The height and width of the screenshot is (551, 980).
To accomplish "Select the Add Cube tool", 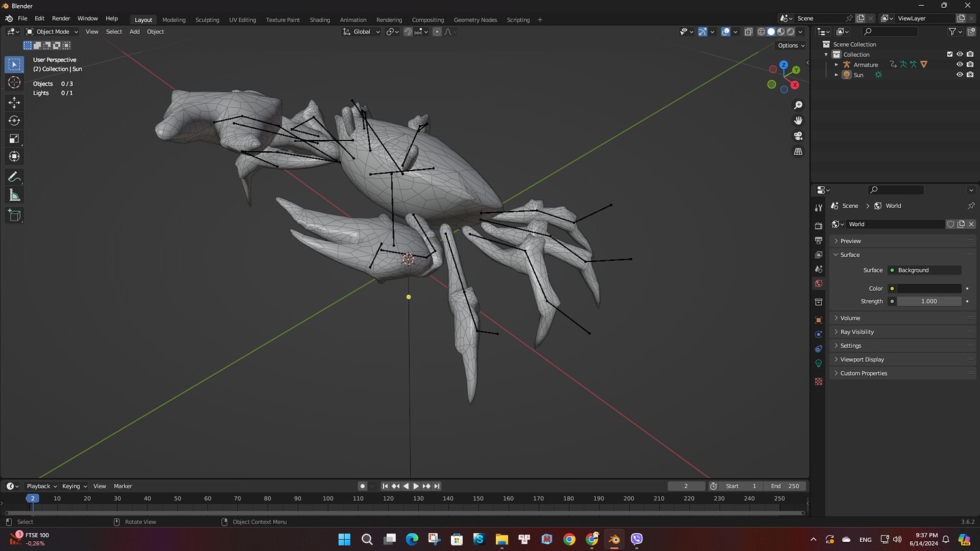I will tap(14, 215).
